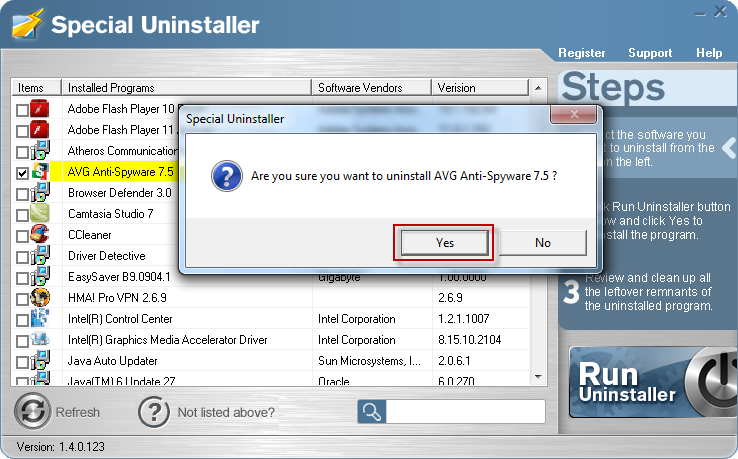Check the Intel(R) Graphics Media Accelerator checkbox
Image resolution: width=738 pixels, height=459 pixels.
tap(22, 341)
